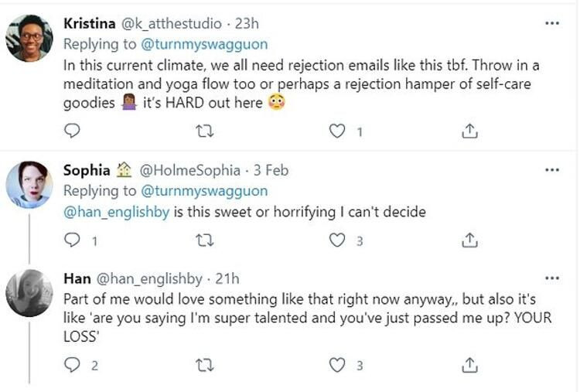Screen dimensions: 580x392
Task: Like Sophia's tweet
Action: (x=337, y=241)
